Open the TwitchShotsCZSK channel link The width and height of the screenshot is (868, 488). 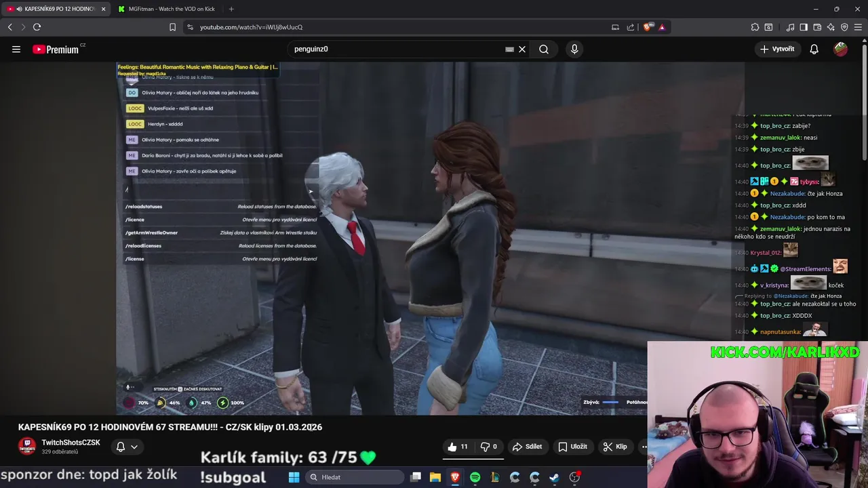tap(71, 443)
